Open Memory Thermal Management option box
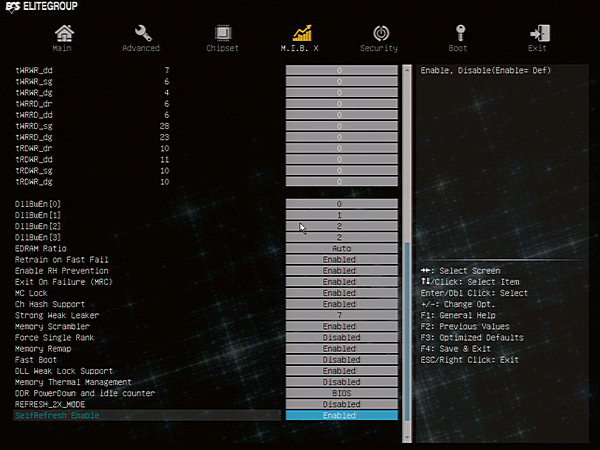The height and width of the screenshot is (450, 600). [342, 382]
